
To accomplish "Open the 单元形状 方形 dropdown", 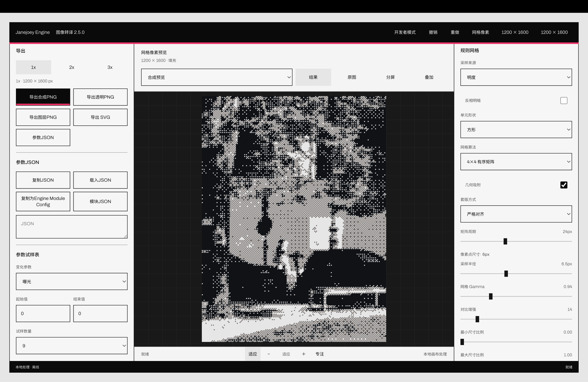I will coord(516,130).
